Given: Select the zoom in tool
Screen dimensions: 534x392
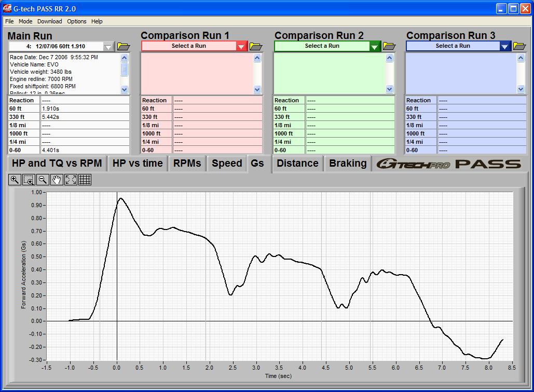Looking at the screenshot, I should [x=15, y=180].
